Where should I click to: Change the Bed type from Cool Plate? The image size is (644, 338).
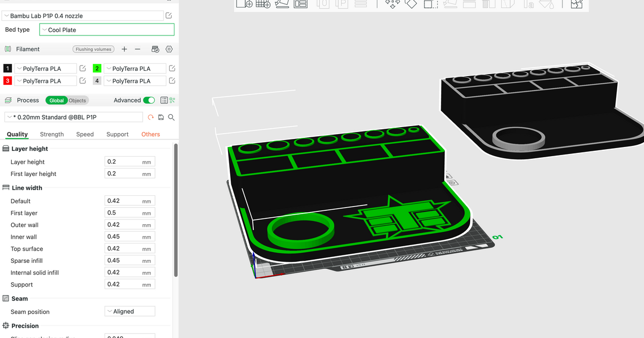(106, 30)
